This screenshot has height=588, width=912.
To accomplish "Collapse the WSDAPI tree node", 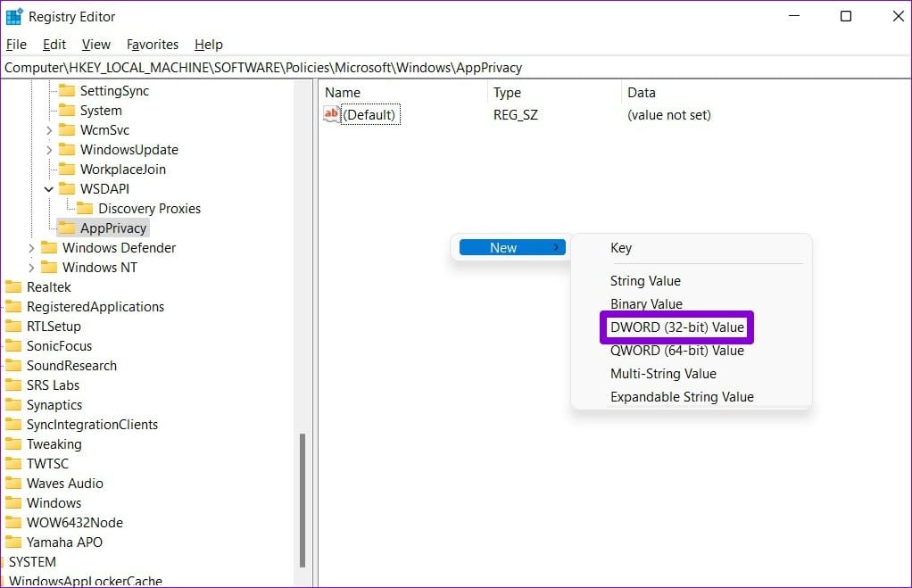I will pos(49,188).
